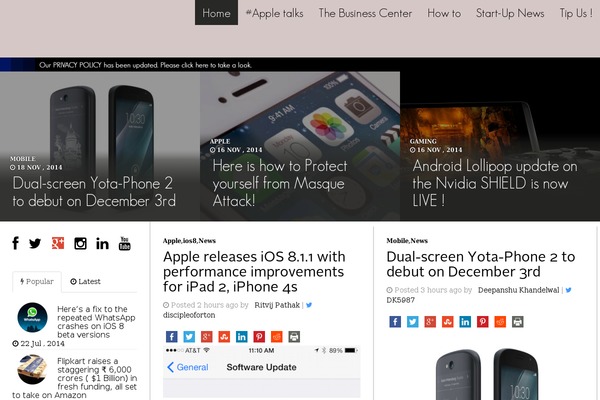Open the LinkedIn icon in sidebar

click(102, 243)
